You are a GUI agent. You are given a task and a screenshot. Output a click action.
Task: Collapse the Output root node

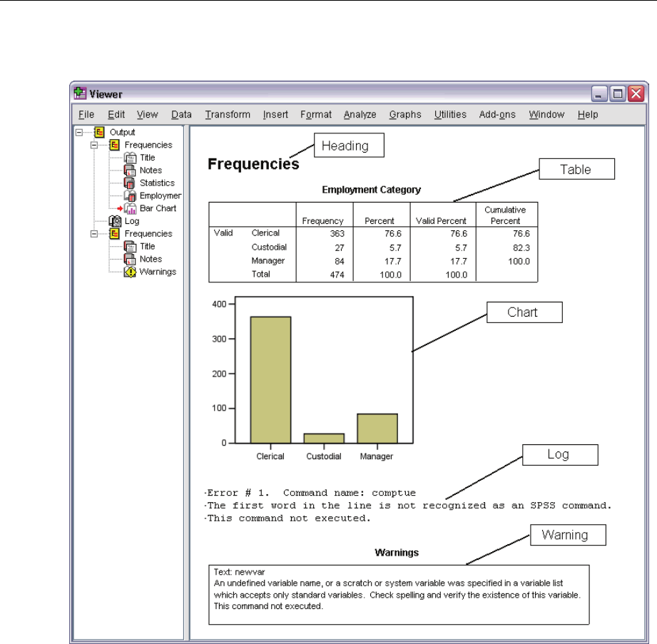(x=78, y=133)
